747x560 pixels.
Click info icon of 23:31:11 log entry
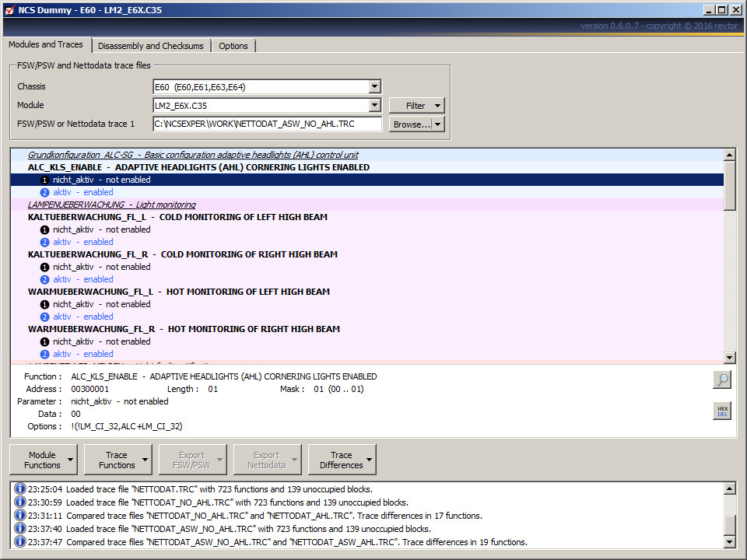tap(20, 515)
